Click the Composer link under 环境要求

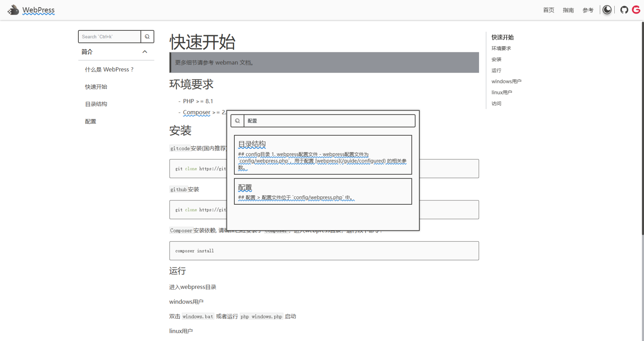(196, 112)
